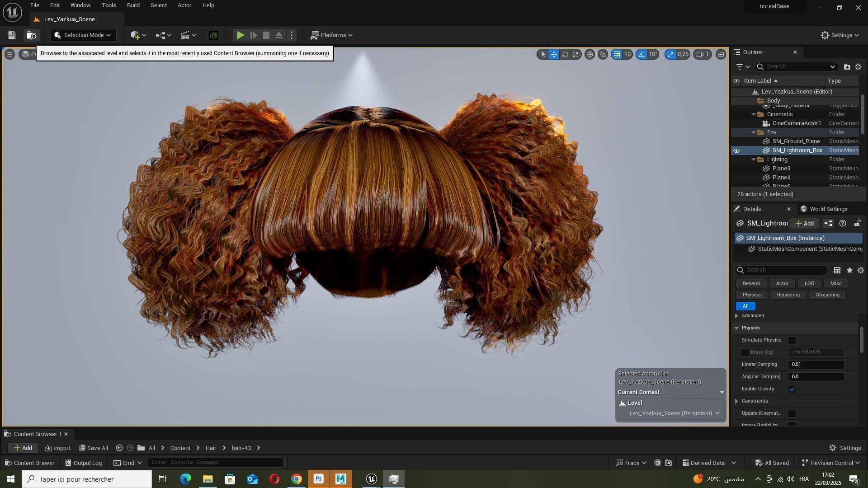Open the Tools menu
Viewport: 868px width, 488px height.
108,5
